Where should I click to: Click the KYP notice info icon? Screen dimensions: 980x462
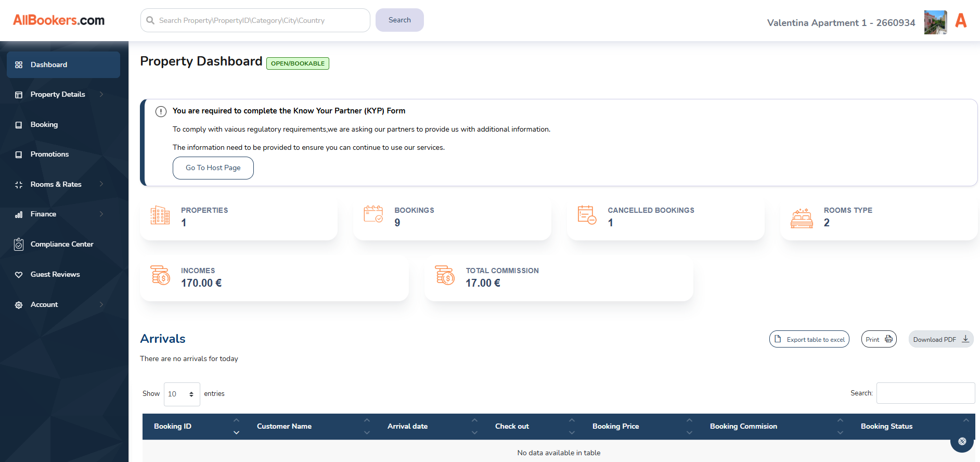161,111
